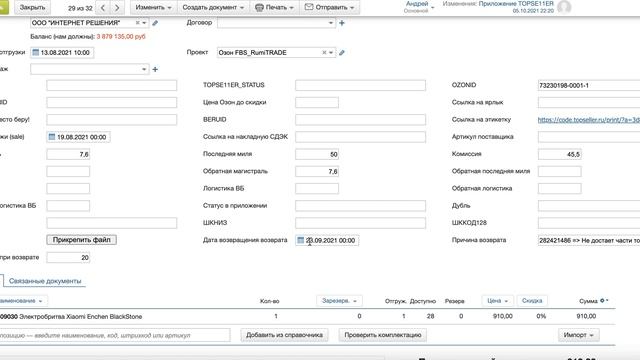Open user avatar in top right
Image resolution: width=640 pixels, height=360 pixels.
[564, 7]
